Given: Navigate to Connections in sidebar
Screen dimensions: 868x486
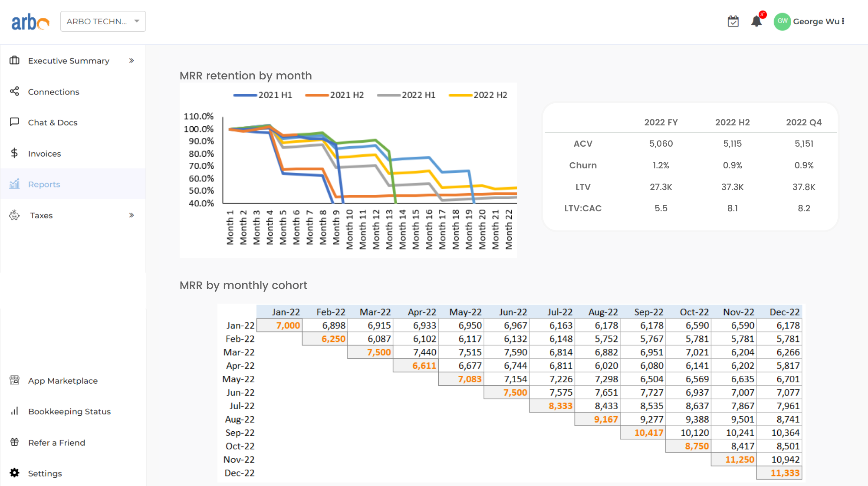Looking at the screenshot, I should (x=54, y=91).
